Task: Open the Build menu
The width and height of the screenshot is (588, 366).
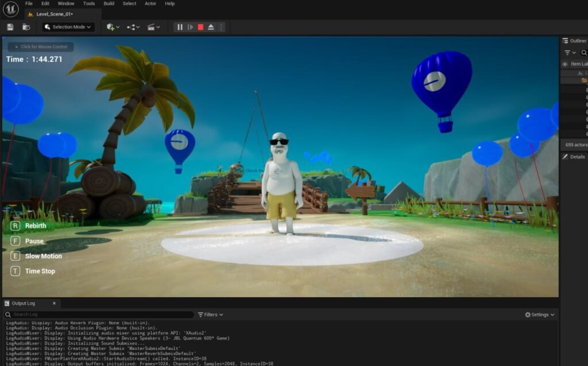Action: click(109, 3)
